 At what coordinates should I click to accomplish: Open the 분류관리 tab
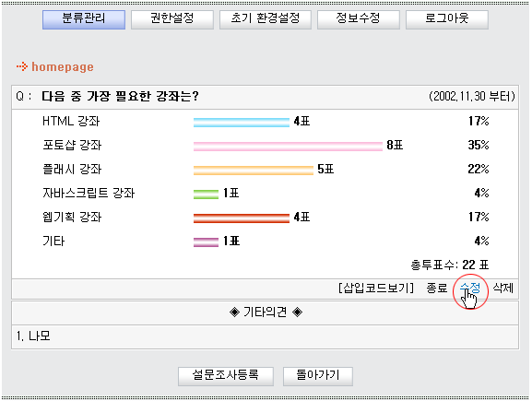tap(84, 19)
